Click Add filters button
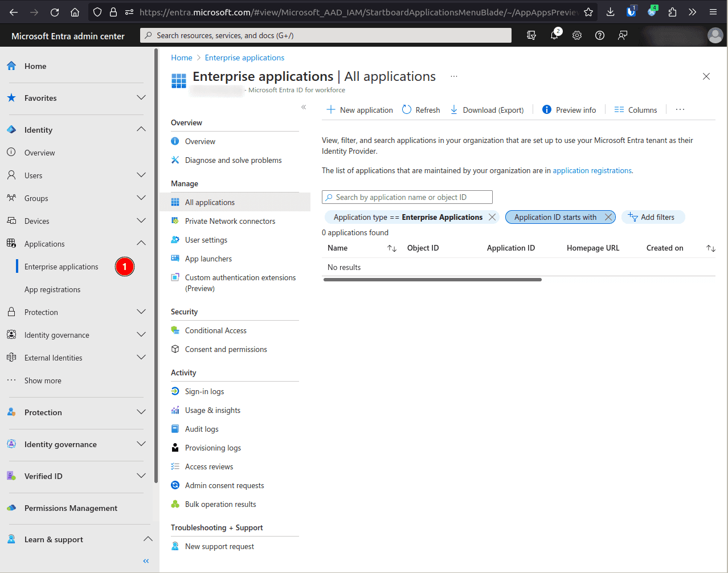 (x=653, y=217)
